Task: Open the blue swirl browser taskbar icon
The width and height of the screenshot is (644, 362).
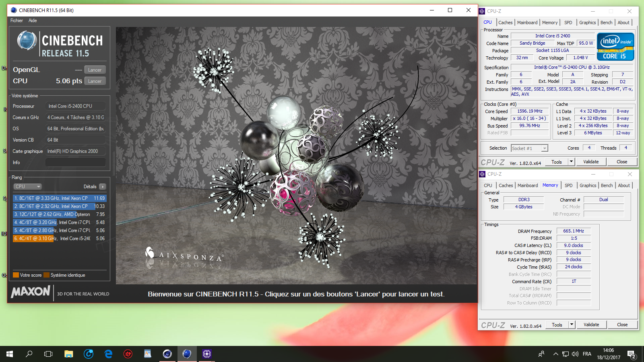Action: pyautogui.click(x=89, y=354)
